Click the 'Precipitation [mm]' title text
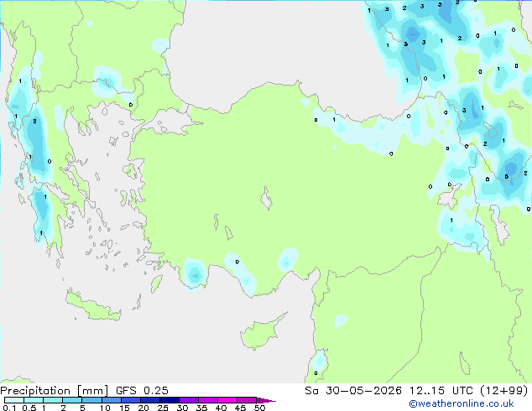This screenshot has height=411, width=532. click(x=55, y=391)
